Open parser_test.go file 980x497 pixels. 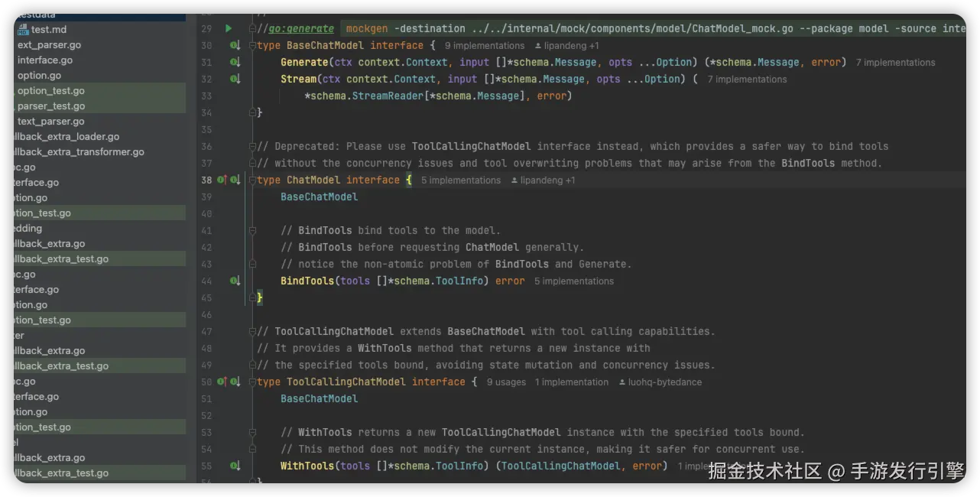[x=51, y=106]
